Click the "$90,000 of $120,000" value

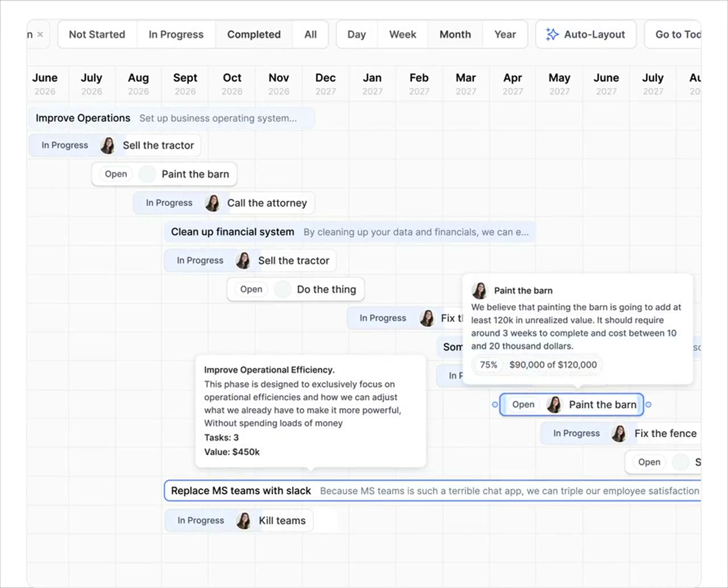553,365
